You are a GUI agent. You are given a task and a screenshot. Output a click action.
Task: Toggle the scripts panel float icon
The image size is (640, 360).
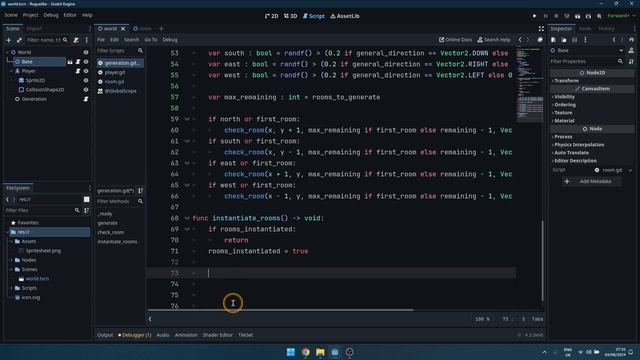540,40
